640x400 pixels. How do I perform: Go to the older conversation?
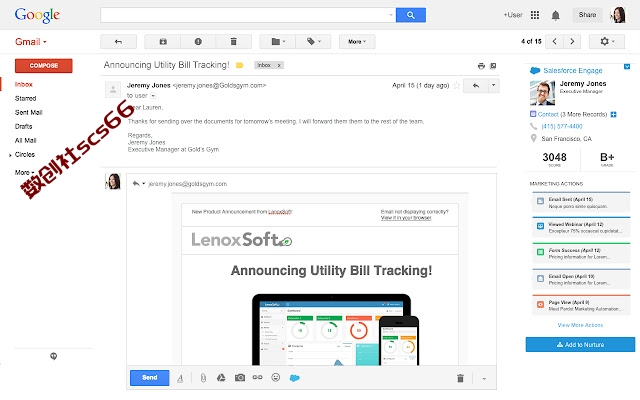[572, 41]
